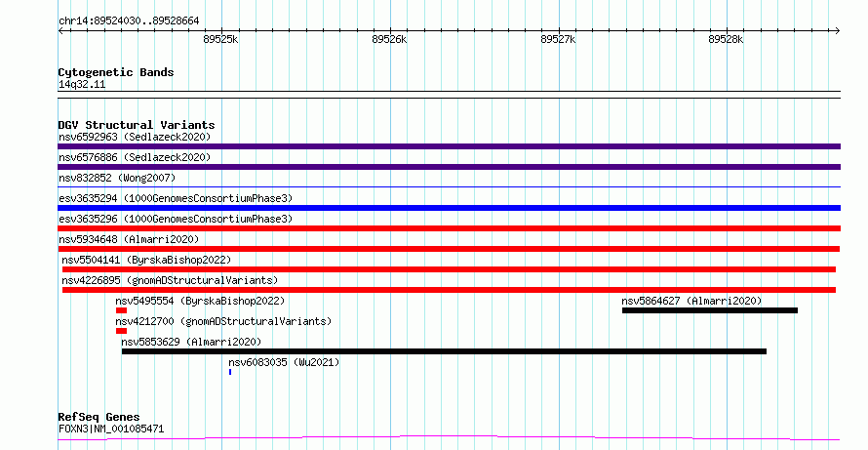Select variant label nsv6083035 (Wu2021)
868x450 pixels.
pos(284,362)
